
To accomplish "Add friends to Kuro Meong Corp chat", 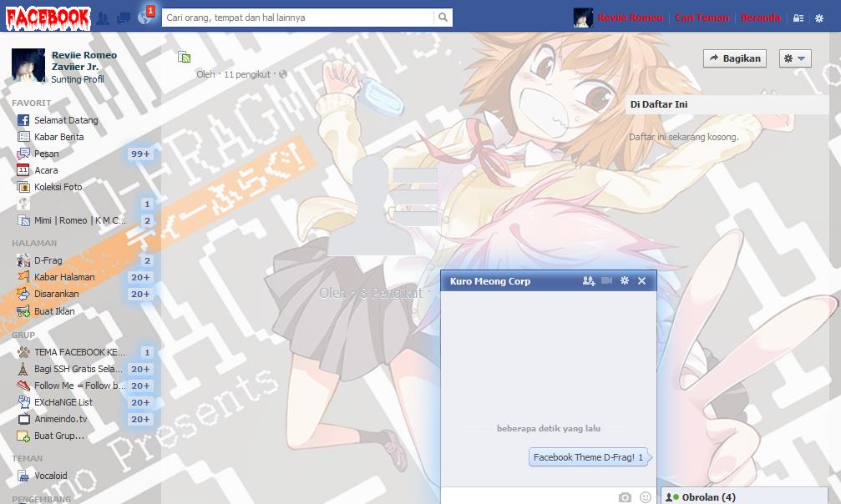I will tap(589, 280).
